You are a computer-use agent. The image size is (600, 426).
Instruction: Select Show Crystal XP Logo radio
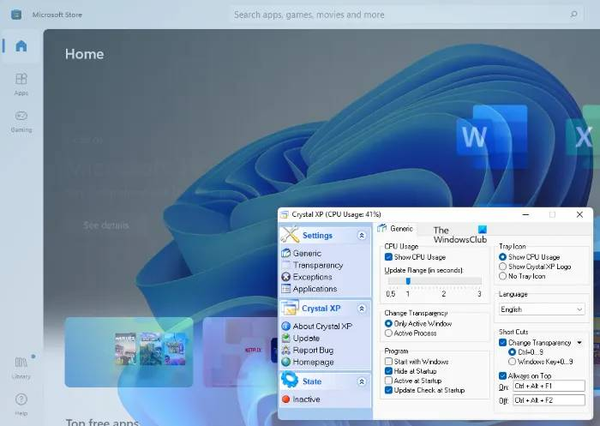[x=503, y=266]
